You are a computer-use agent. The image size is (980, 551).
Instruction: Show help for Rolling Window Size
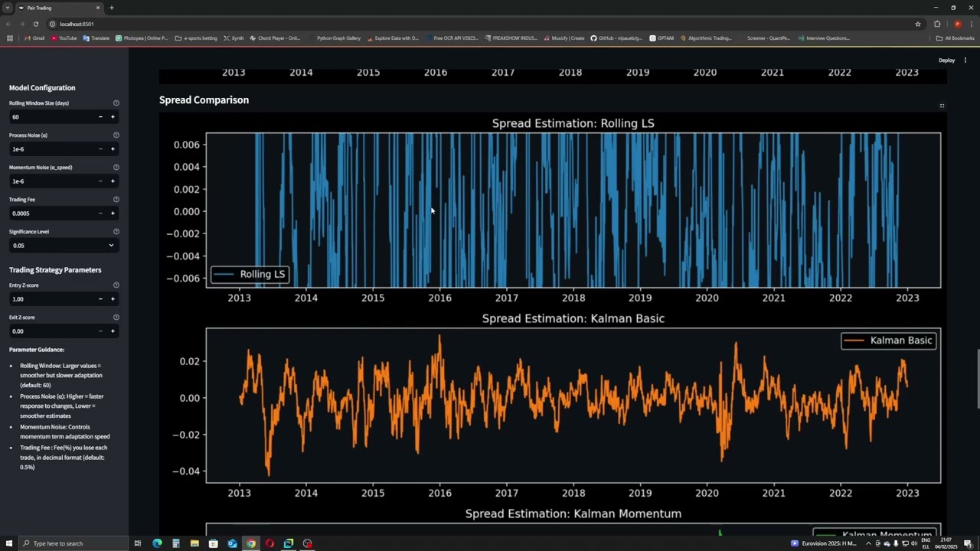(x=116, y=103)
